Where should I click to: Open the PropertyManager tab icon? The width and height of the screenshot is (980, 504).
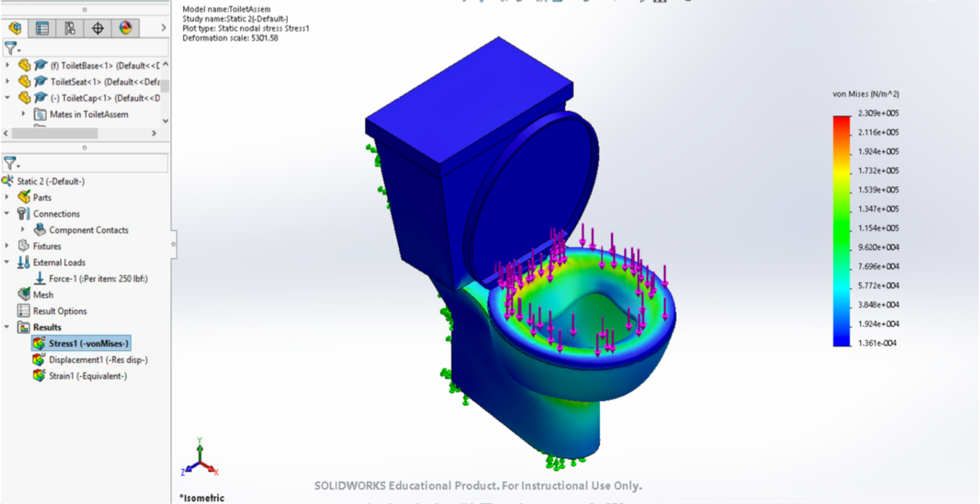coord(42,28)
